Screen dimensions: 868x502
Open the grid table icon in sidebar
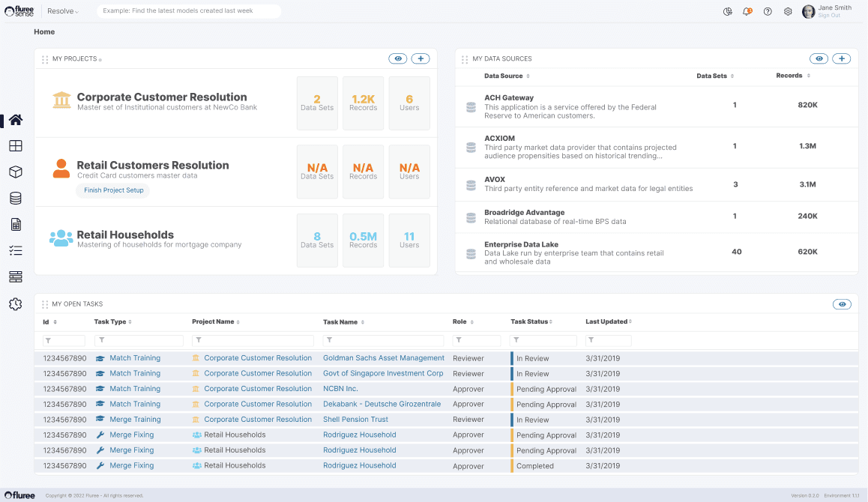click(16, 145)
